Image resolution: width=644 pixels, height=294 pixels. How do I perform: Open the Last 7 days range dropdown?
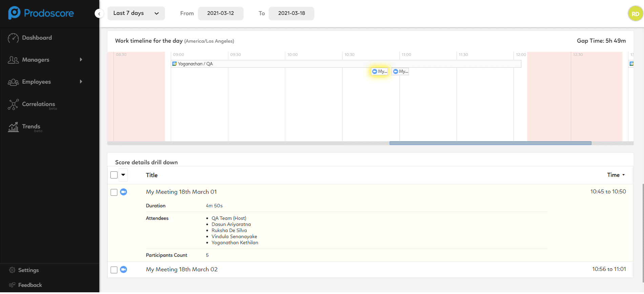pyautogui.click(x=136, y=13)
